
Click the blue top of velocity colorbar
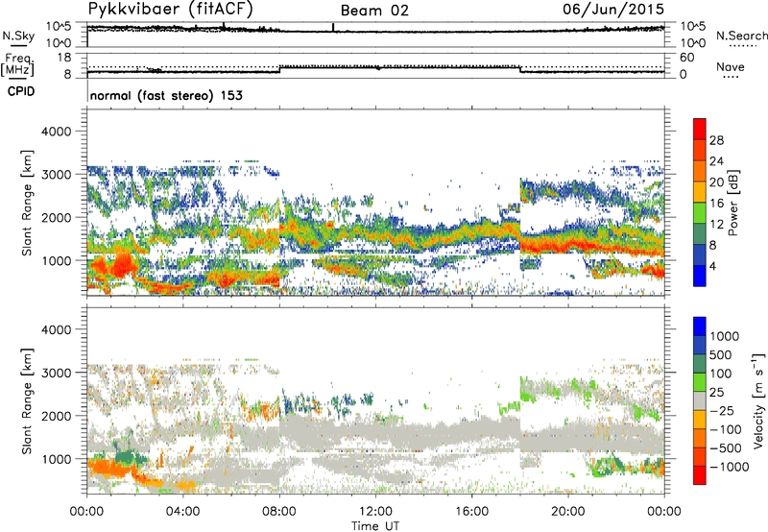tap(700, 326)
